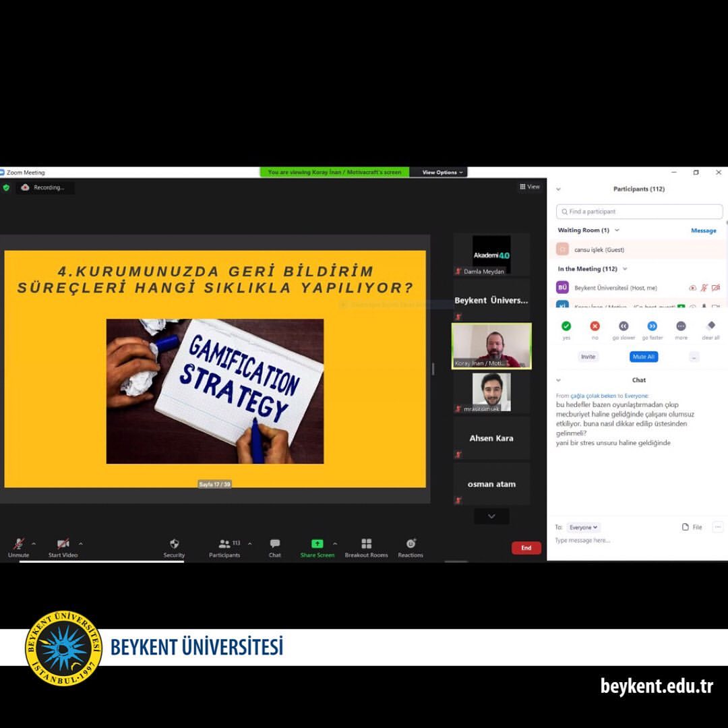Screen dimensions: 728x728
Task: Click the green screen-sharing notification banner
Action: coord(334,173)
